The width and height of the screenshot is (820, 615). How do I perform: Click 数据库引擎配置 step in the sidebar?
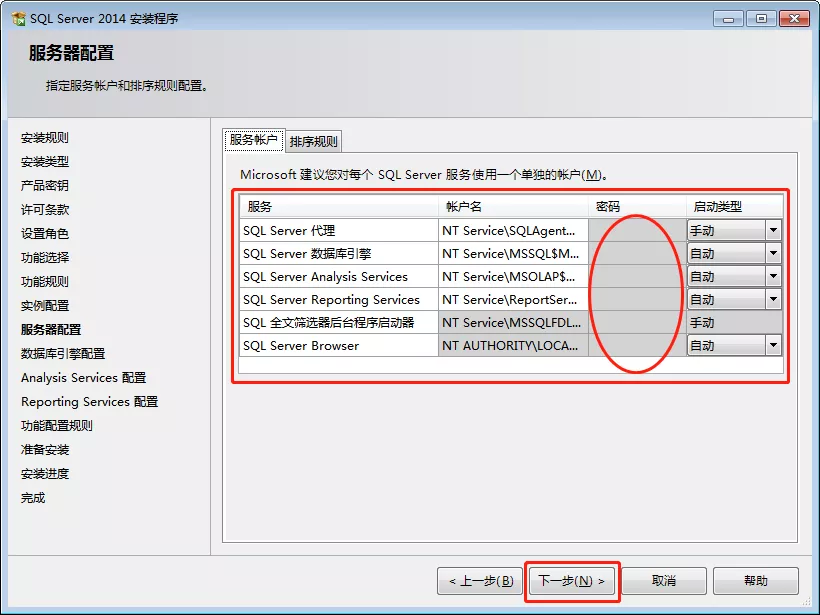63,354
